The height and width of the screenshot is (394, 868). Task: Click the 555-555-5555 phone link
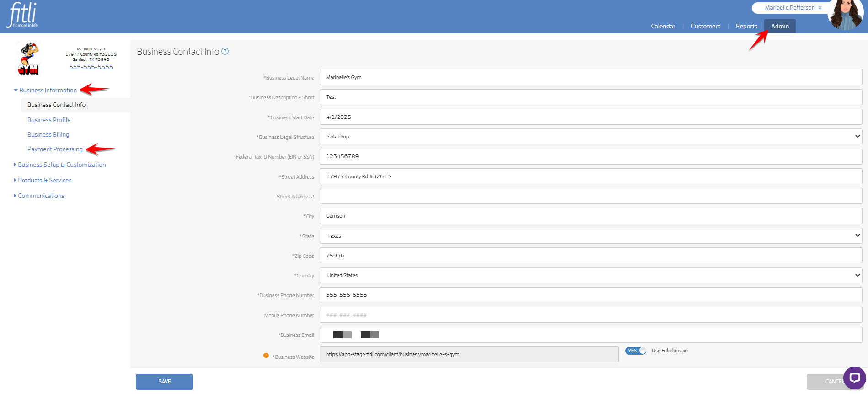click(91, 67)
